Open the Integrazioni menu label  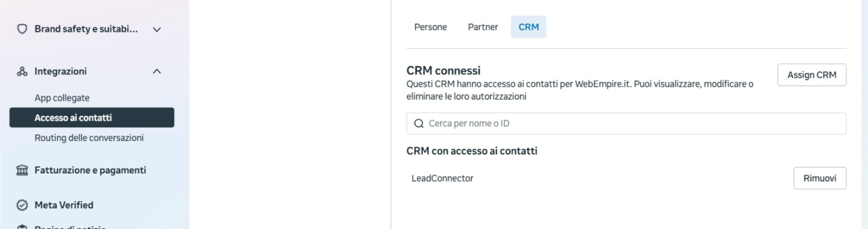click(60, 71)
